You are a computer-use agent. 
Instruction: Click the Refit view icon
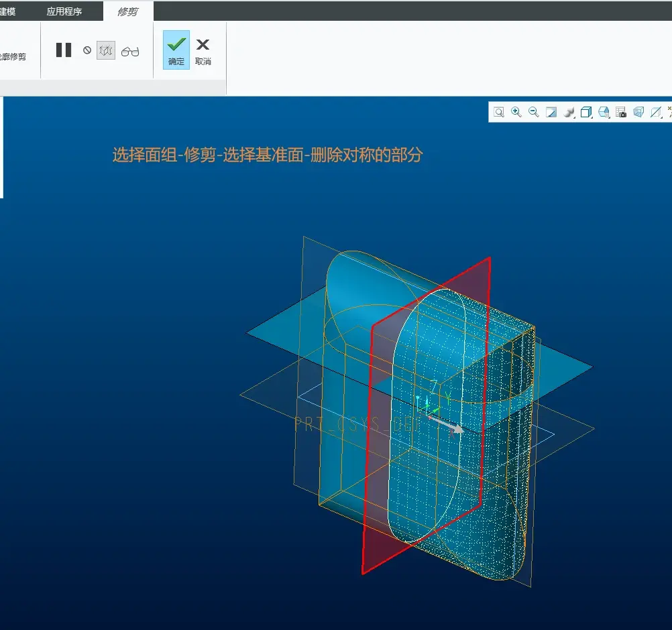point(499,112)
